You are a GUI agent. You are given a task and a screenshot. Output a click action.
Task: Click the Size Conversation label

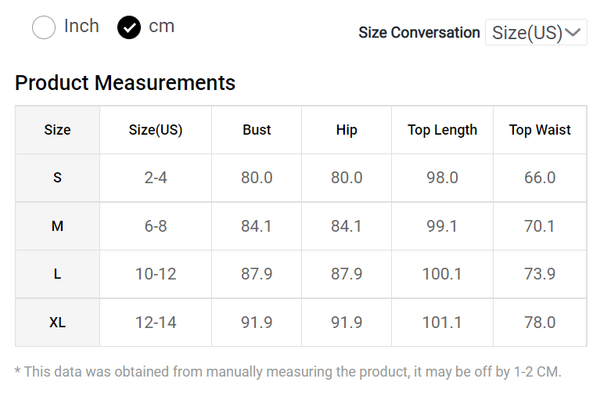tap(419, 33)
